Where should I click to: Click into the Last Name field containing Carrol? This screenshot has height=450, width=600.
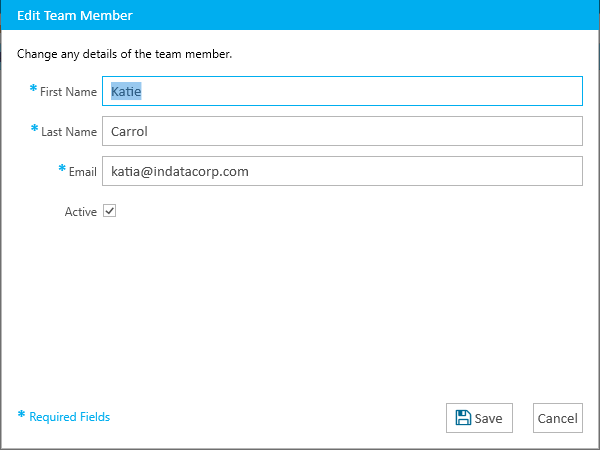[x=342, y=131]
